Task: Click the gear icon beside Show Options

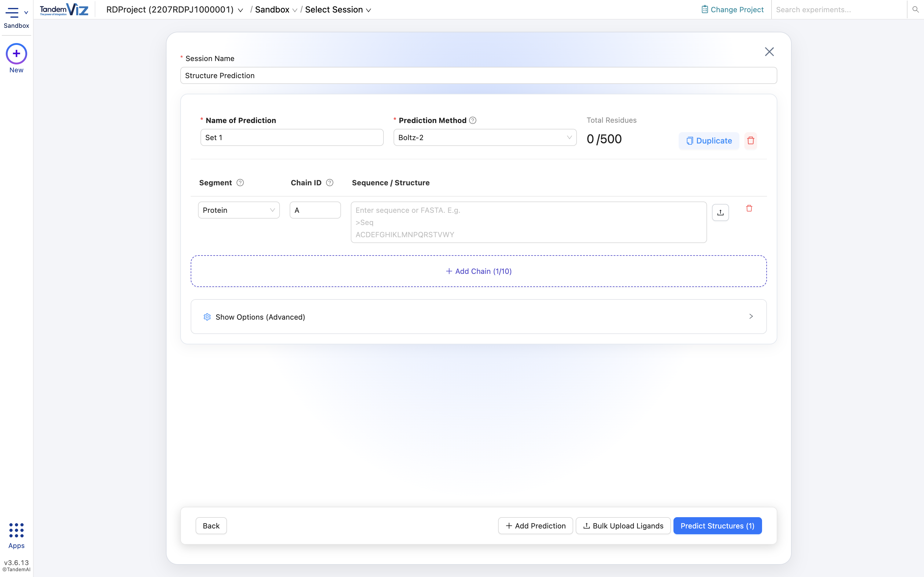Action: click(207, 317)
